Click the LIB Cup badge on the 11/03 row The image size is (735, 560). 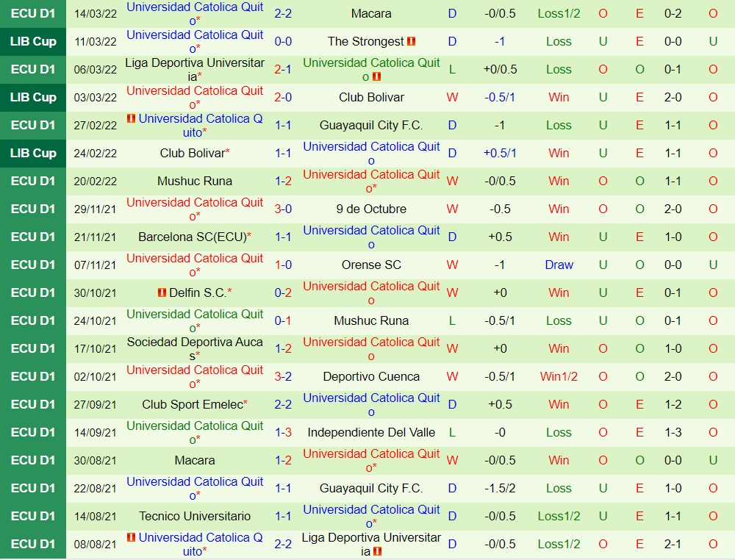[x=32, y=42]
